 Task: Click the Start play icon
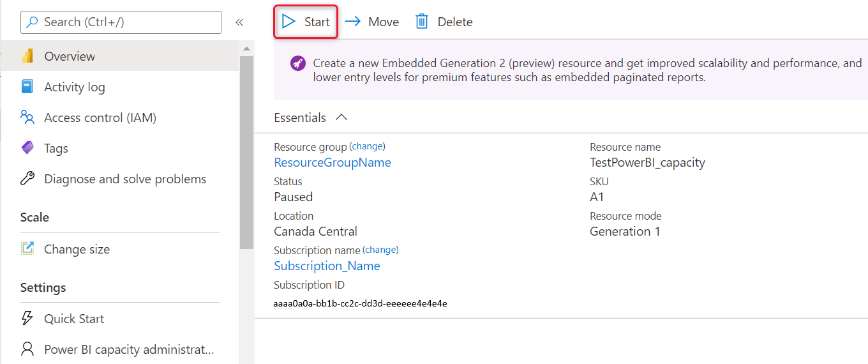[x=289, y=22]
